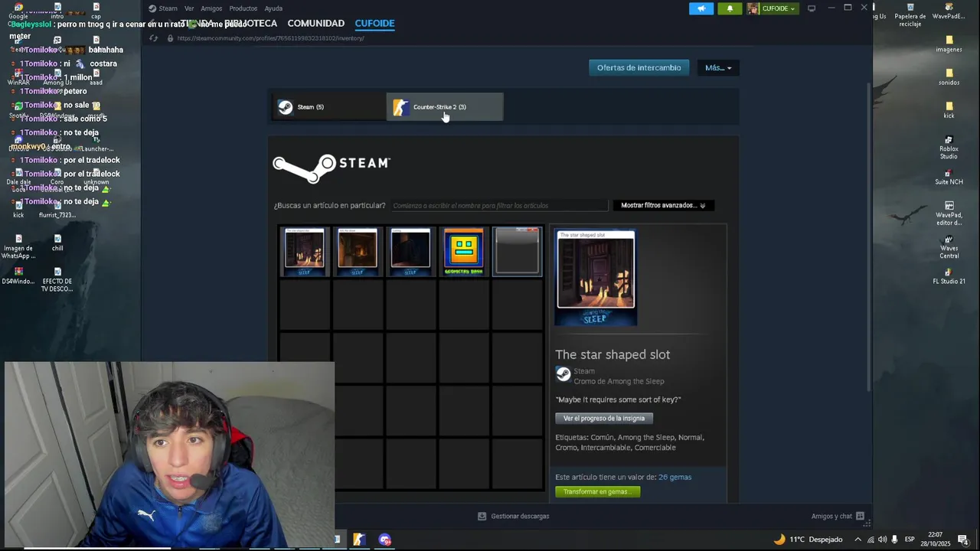Open the Ver menu
The image size is (980, 551).
tap(189, 8)
